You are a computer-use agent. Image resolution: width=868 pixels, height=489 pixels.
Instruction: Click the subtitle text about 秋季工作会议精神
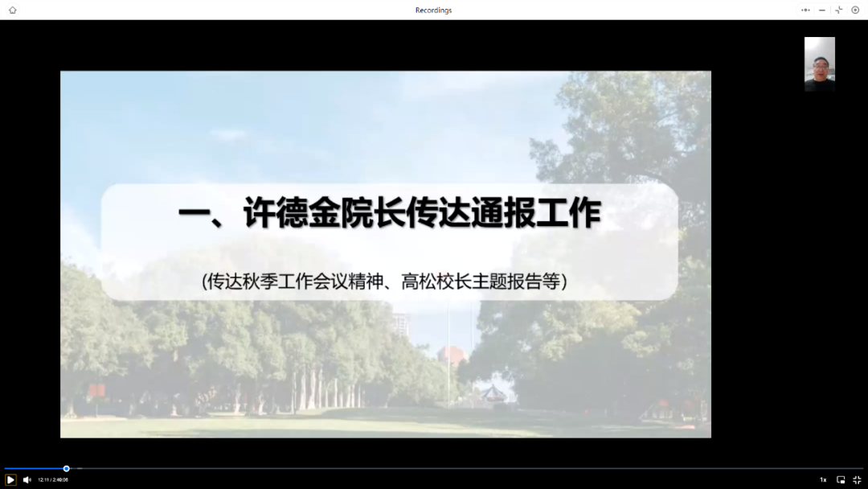click(x=385, y=281)
